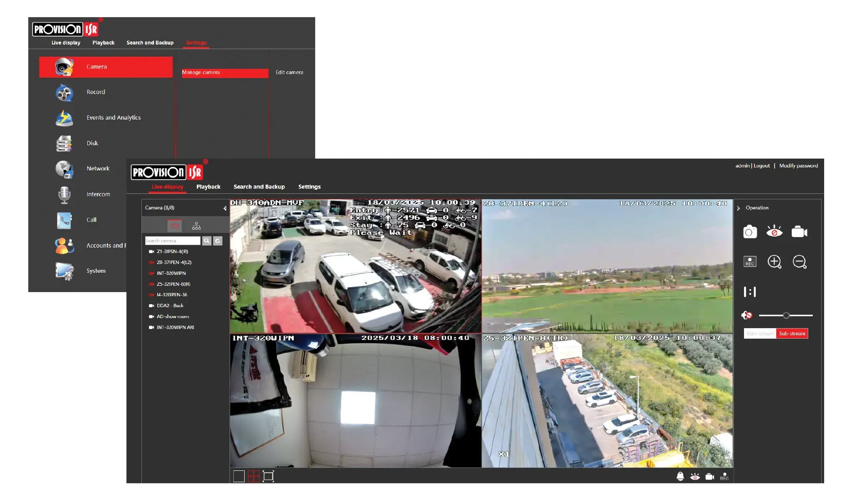Open Live display tab in back window
851x504 pixels.
tap(66, 43)
